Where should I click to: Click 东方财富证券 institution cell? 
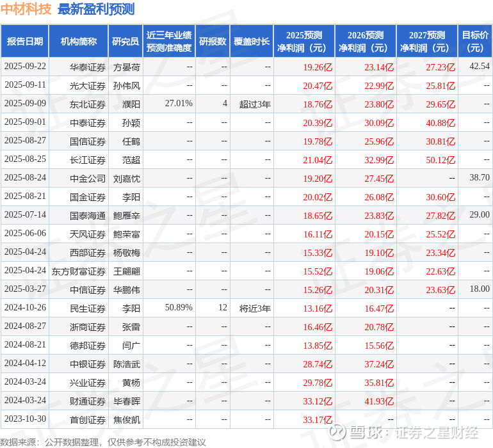coord(79,271)
